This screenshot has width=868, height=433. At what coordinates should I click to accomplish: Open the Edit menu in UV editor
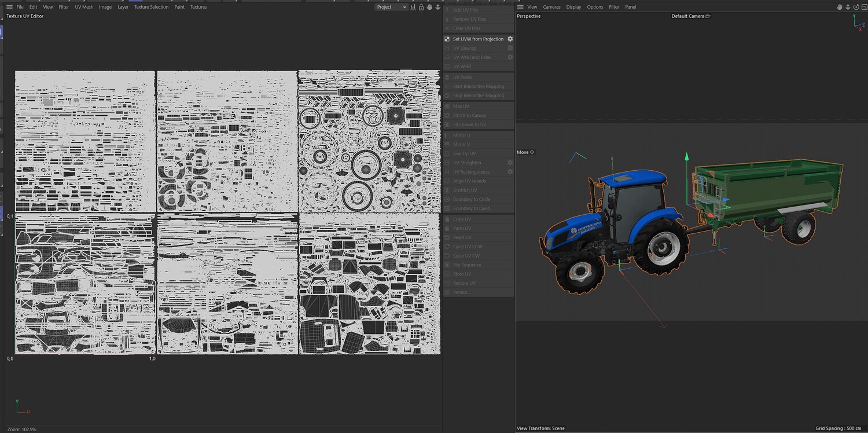point(33,7)
